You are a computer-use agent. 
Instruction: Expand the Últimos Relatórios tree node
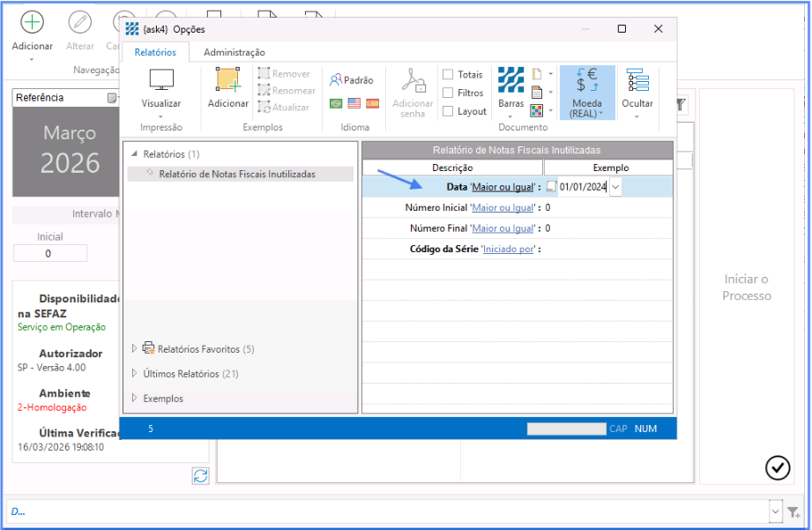(x=135, y=374)
